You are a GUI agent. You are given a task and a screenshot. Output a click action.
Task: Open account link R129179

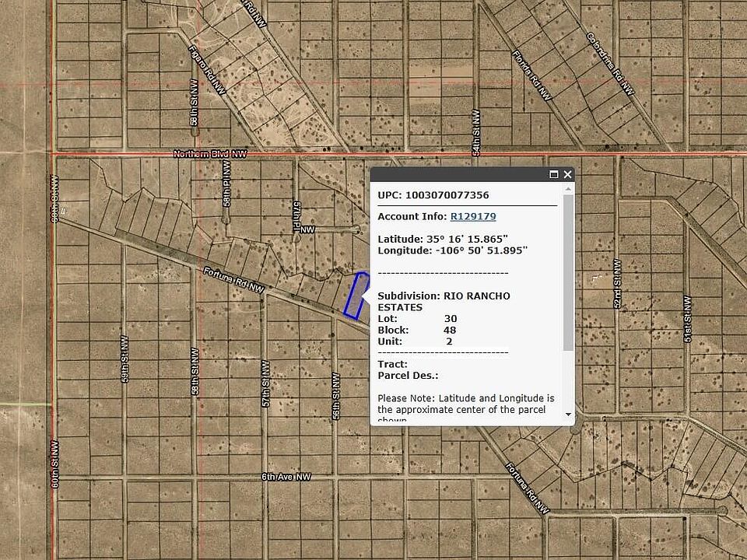[x=472, y=216]
